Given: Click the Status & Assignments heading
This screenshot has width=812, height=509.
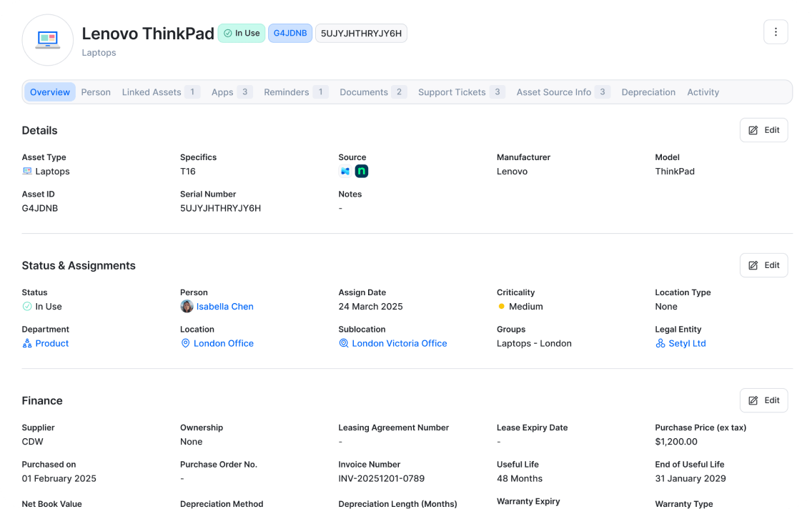Looking at the screenshot, I should point(79,266).
